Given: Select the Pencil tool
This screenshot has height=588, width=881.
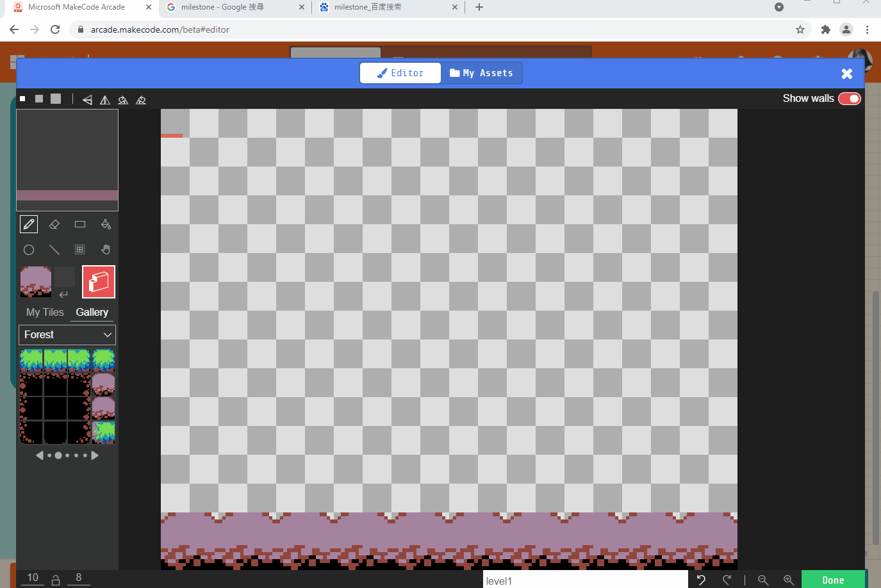Looking at the screenshot, I should (x=28, y=224).
